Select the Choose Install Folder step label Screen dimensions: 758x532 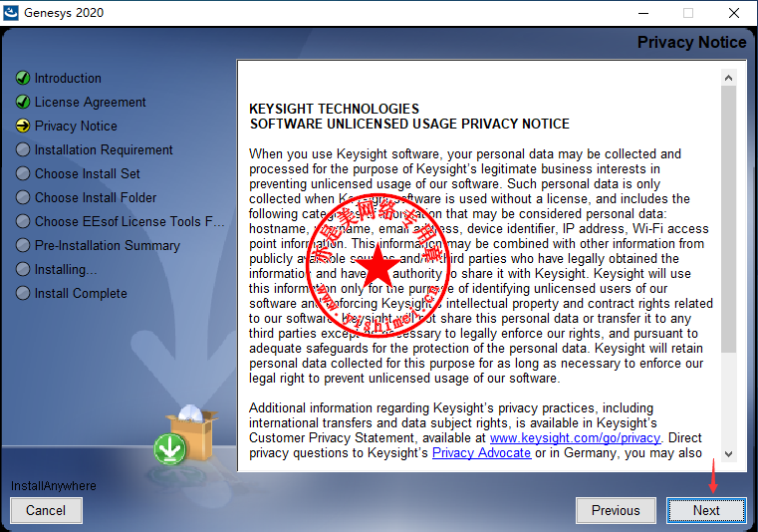[96, 197]
